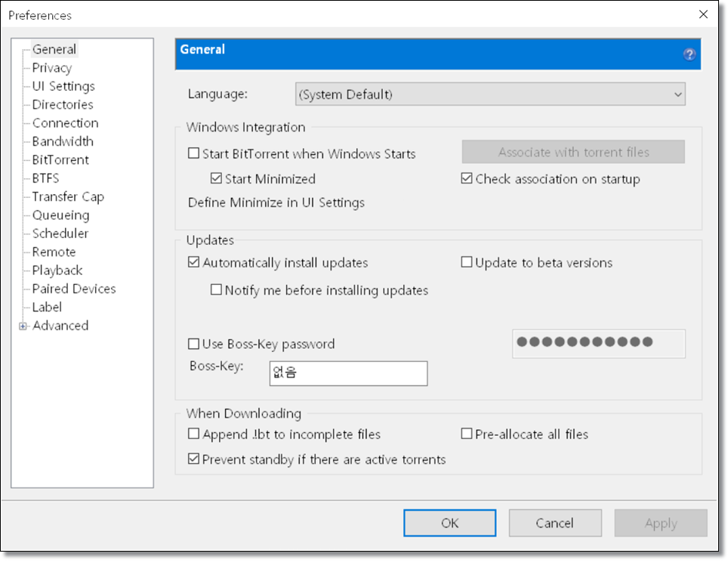Click the Apply button
Image resolution: width=728 pixels, height=572 pixels.
(661, 523)
